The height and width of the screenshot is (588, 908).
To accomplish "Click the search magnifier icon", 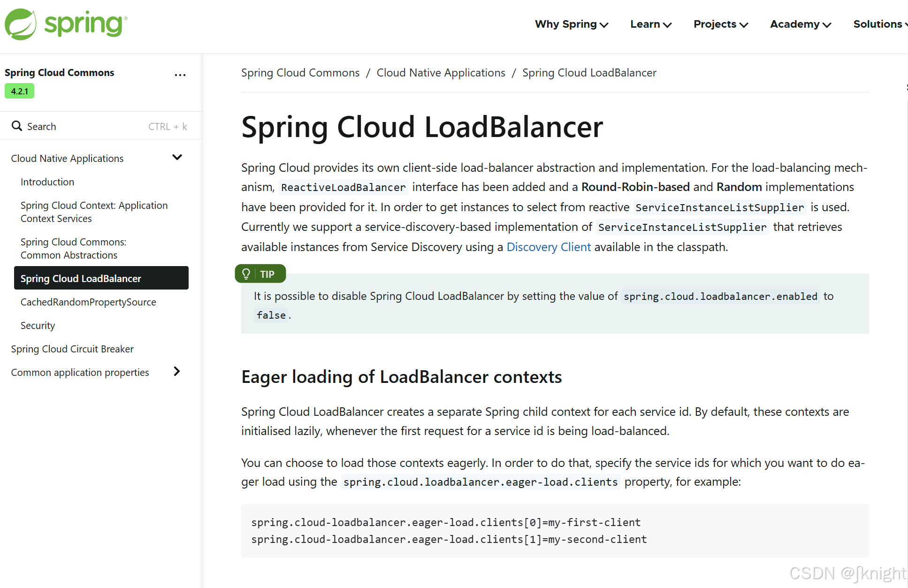I will tap(17, 126).
